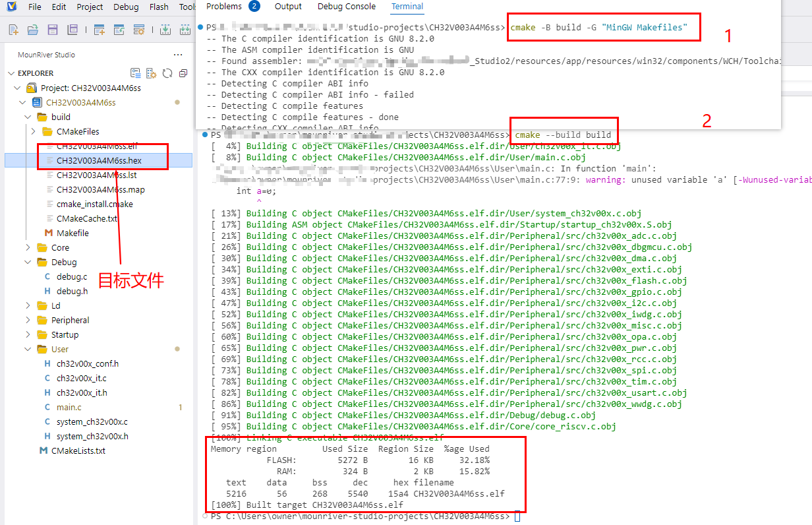
Task: Open system_ch32v00x.h file
Action: pyautogui.click(x=92, y=436)
